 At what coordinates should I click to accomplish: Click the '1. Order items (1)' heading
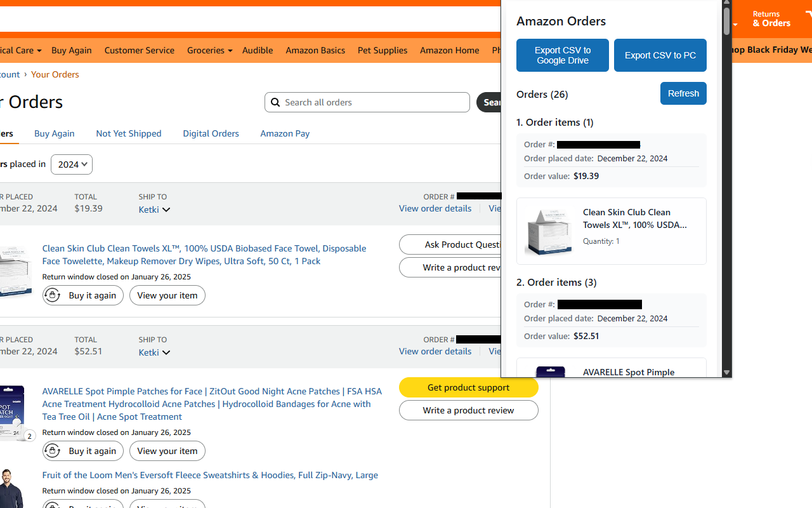555,122
